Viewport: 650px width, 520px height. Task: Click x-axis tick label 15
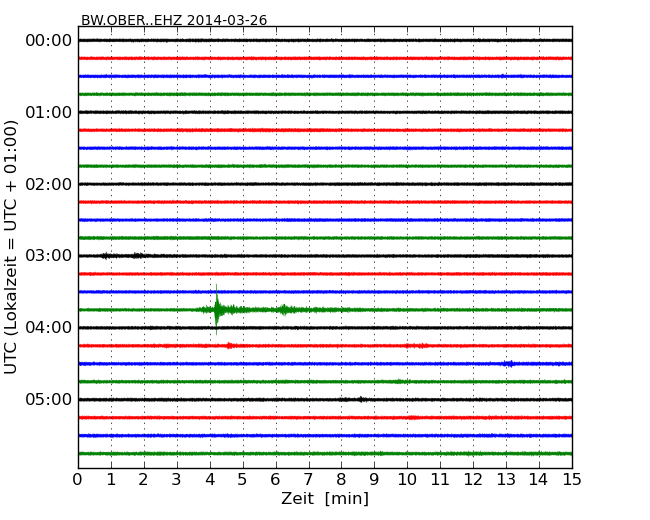pyautogui.click(x=572, y=480)
